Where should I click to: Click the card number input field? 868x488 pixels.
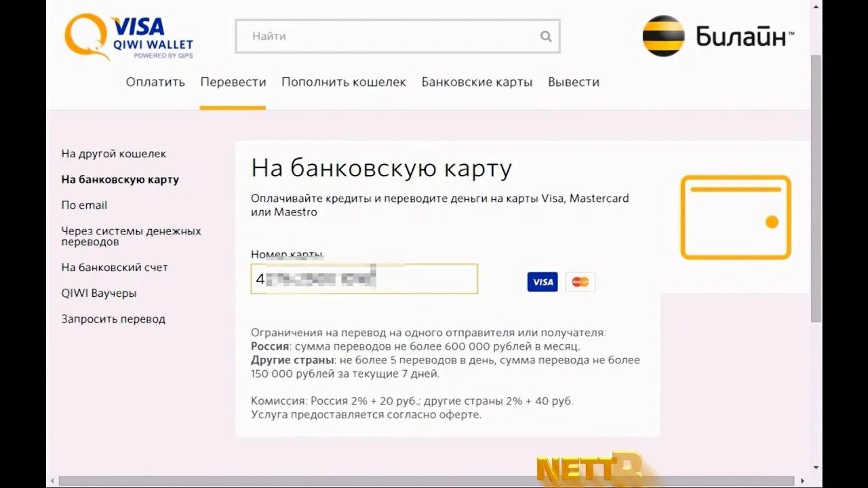click(364, 279)
